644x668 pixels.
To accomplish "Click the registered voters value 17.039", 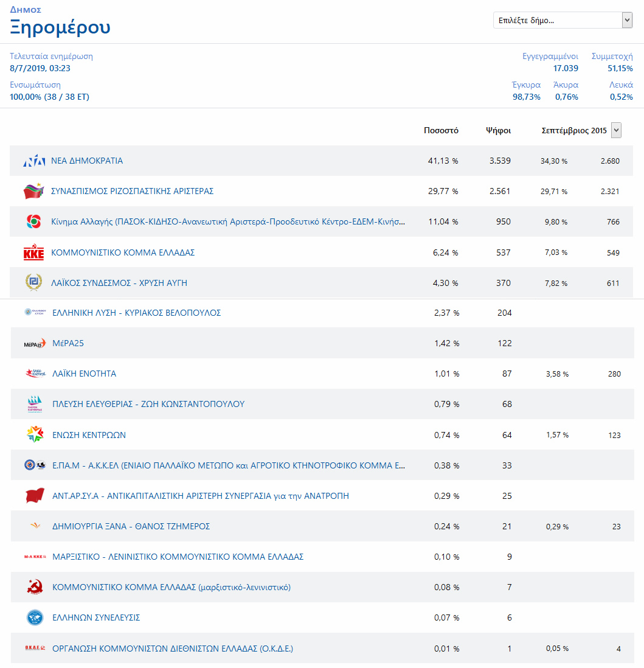I will [x=566, y=68].
